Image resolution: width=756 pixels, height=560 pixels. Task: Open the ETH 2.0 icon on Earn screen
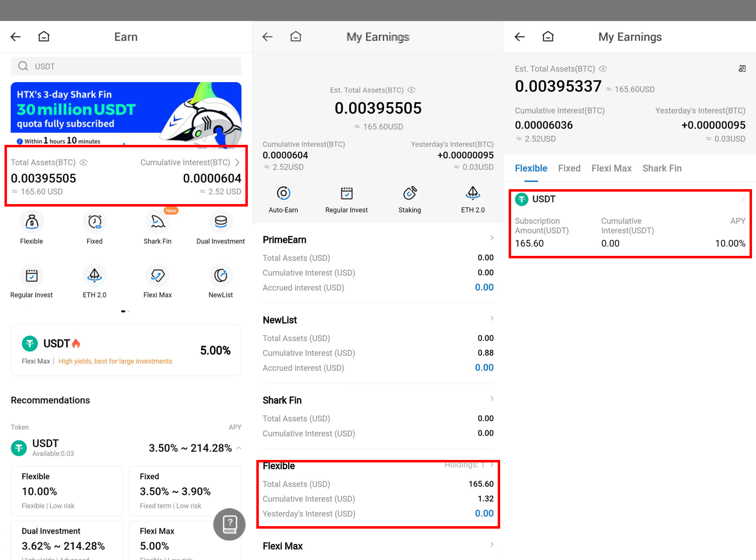click(95, 276)
